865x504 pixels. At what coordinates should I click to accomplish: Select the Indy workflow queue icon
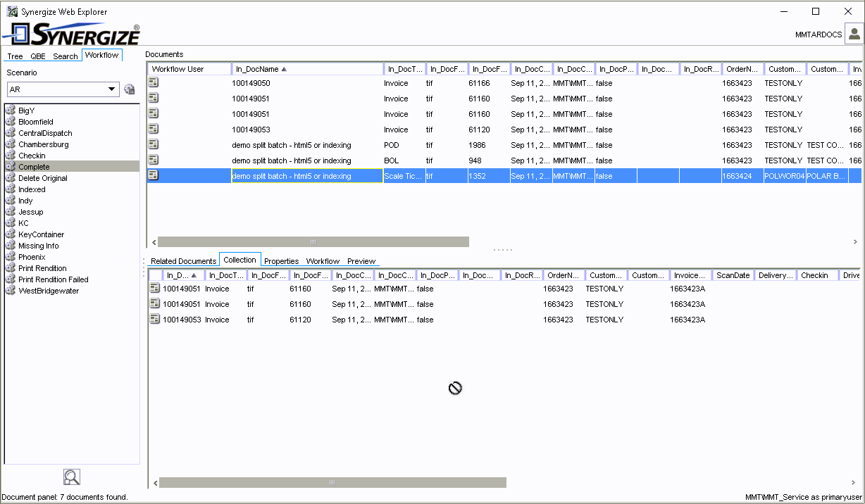(11, 201)
